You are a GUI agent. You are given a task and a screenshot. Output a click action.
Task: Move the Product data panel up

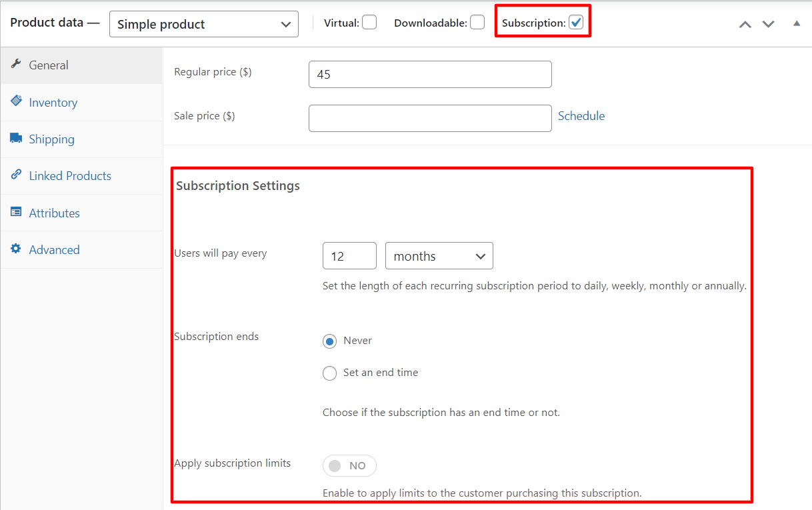pos(745,24)
